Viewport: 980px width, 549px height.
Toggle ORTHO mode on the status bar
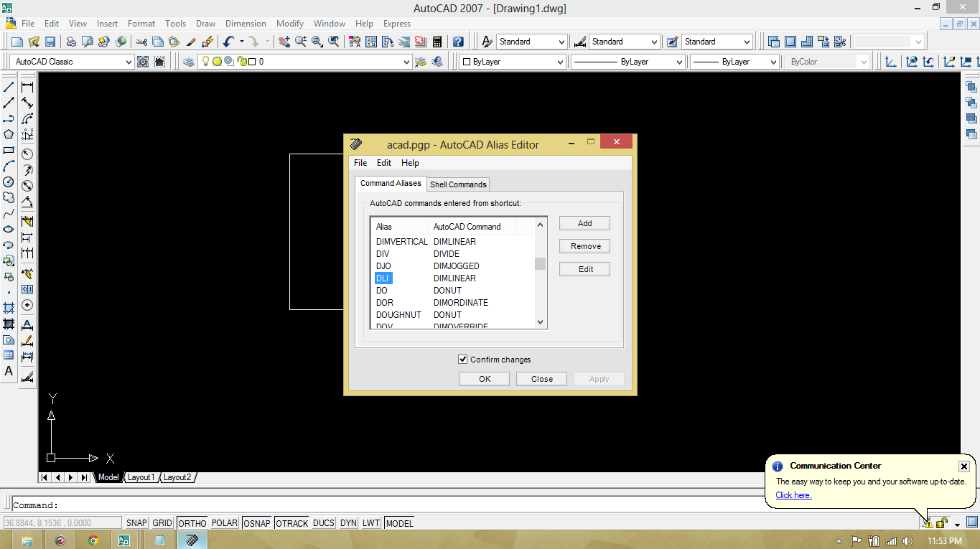[192, 522]
